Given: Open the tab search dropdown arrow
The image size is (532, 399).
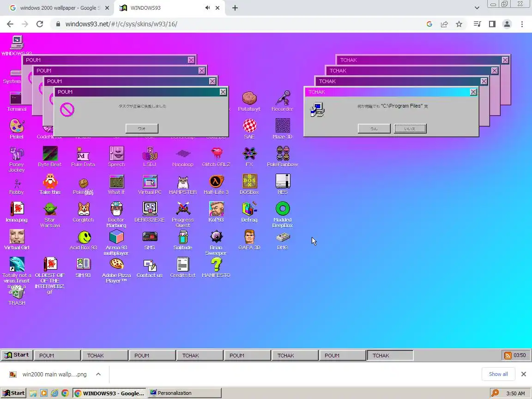Looking at the screenshot, I should point(477,8).
